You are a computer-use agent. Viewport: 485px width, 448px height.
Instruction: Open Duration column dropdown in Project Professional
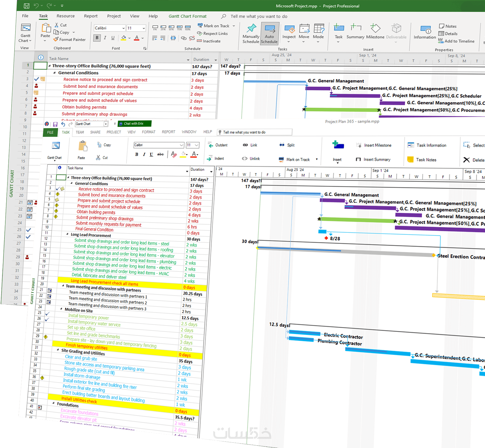(x=216, y=60)
